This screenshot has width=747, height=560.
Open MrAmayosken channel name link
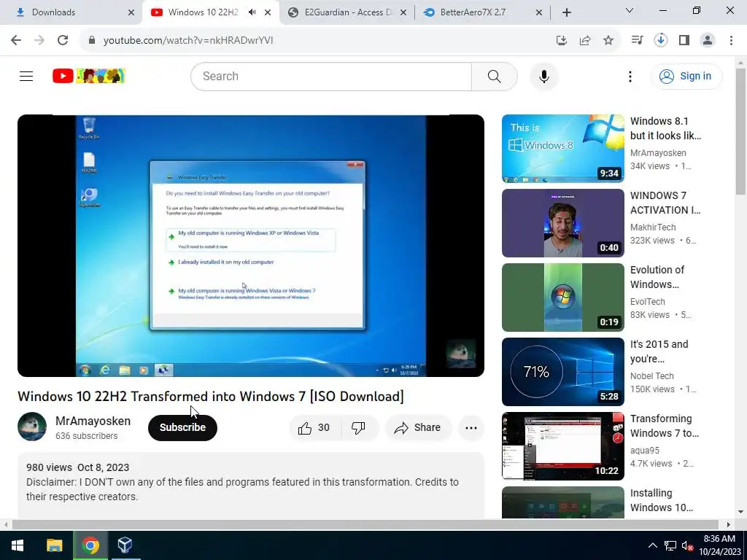[93, 421]
